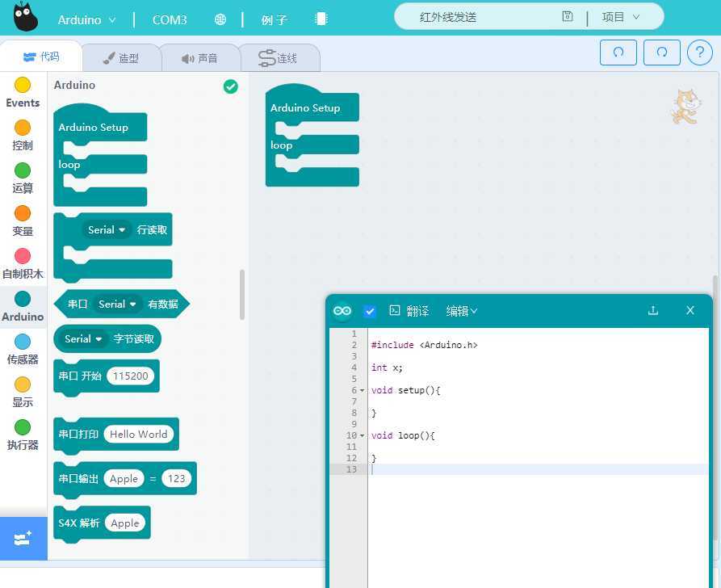721x588 pixels.
Task: Open Serial dropdown in 字节读取 block
Action: [83, 338]
